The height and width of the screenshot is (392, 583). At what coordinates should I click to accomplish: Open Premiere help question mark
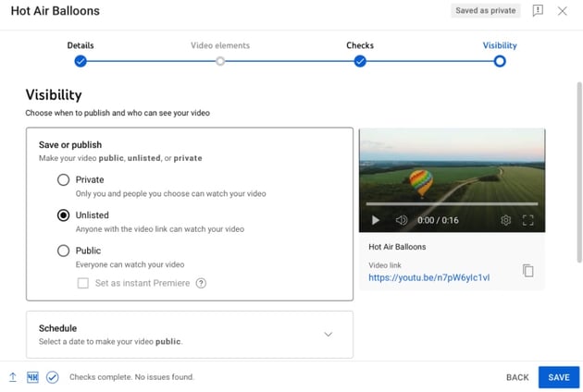[201, 283]
